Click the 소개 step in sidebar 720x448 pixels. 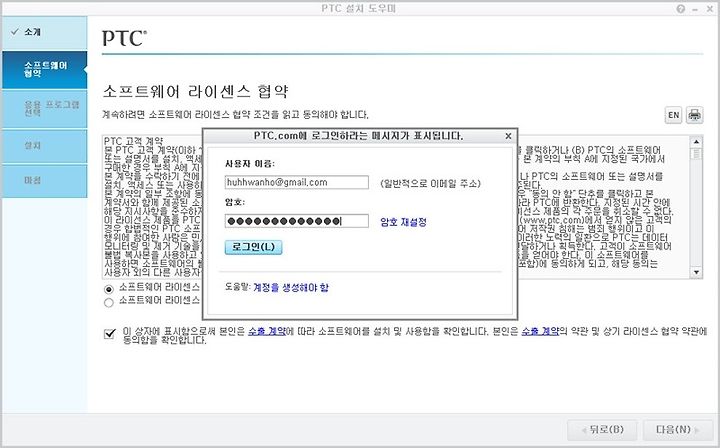pos(45,32)
